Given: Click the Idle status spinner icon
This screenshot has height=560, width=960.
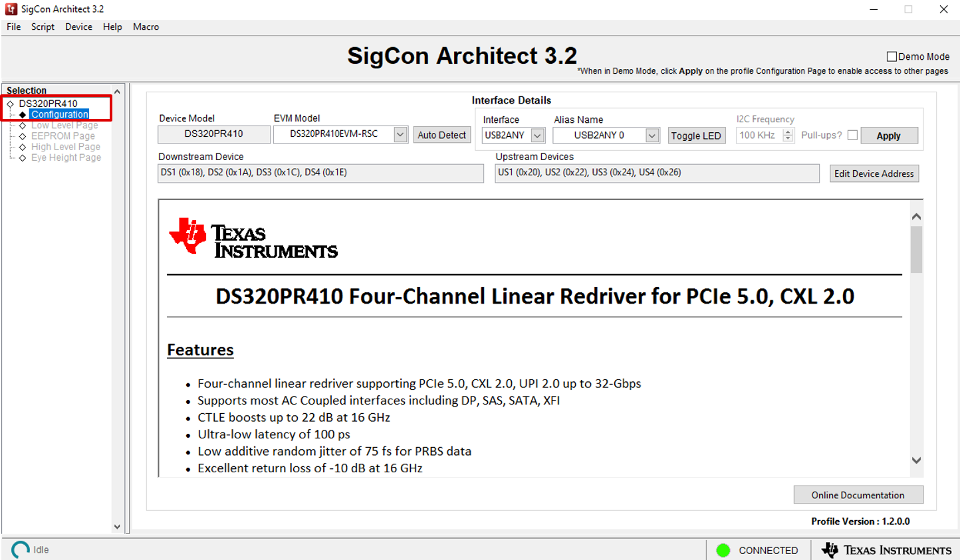Looking at the screenshot, I should (21, 549).
